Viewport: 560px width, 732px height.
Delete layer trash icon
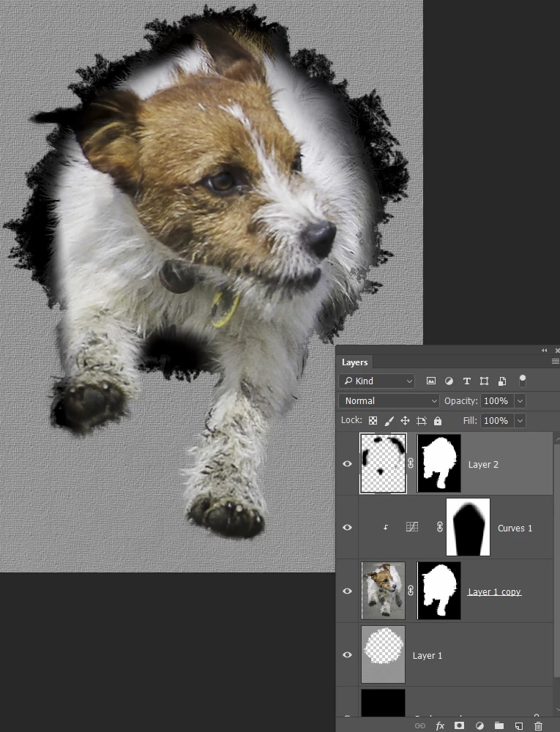pyautogui.click(x=539, y=725)
